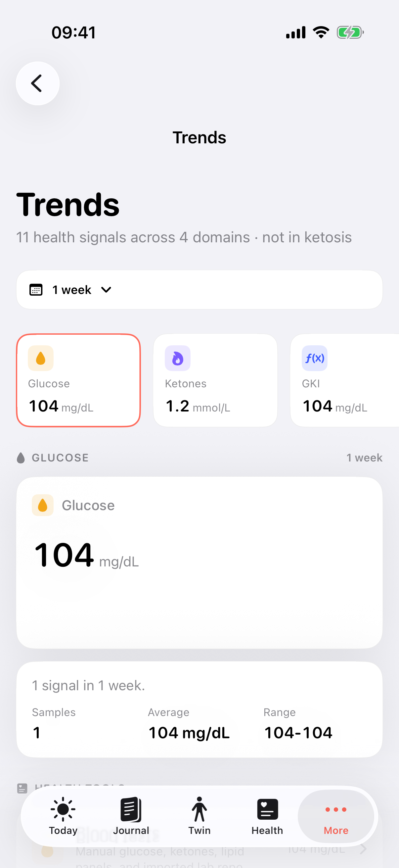This screenshot has height=868, width=399.
Task: Tap the glucose drop icon in chart header
Action: (x=43, y=505)
